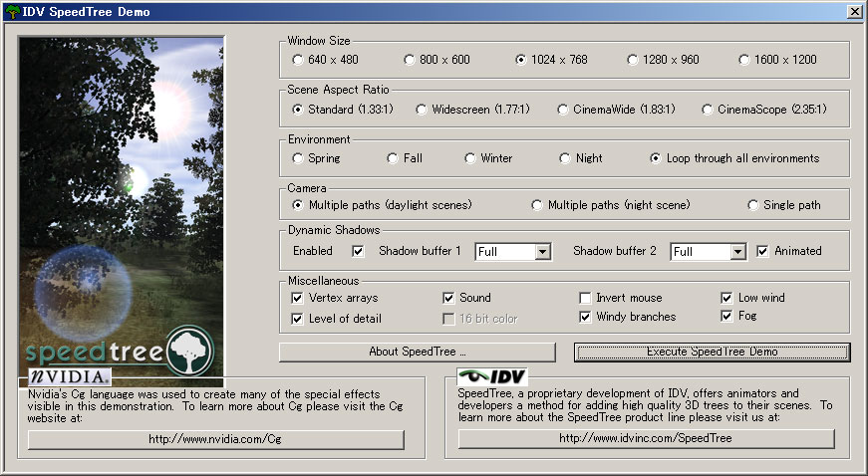Open the Shadow buffer 2 dropdown

(x=737, y=252)
